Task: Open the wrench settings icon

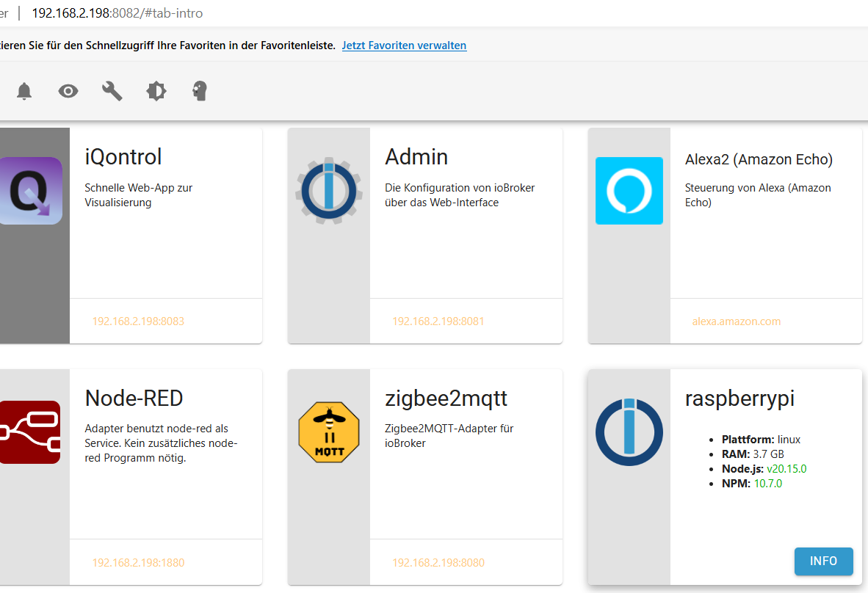Action: pyautogui.click(x=112, y=91)
